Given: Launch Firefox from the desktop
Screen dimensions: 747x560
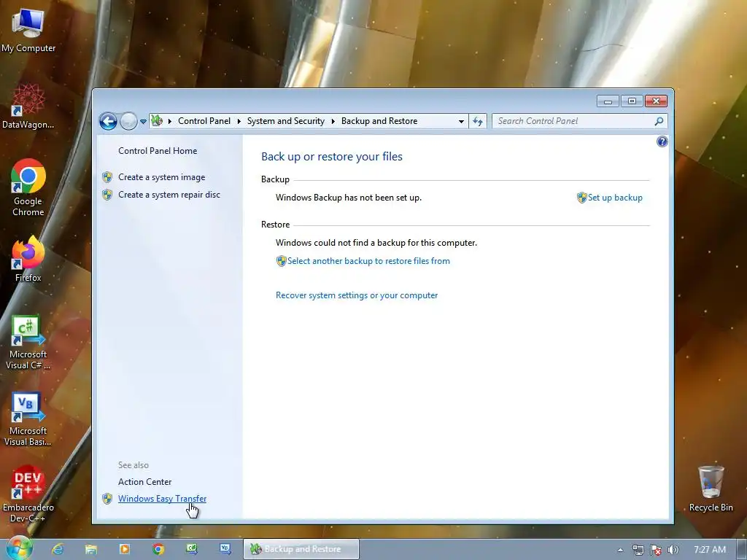Looking at the screenshot, I should click(x=28, y=259).
